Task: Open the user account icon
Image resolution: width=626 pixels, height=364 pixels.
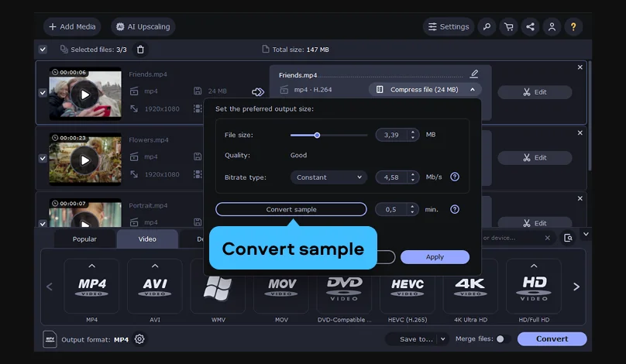Action: (x=552, y=26)
